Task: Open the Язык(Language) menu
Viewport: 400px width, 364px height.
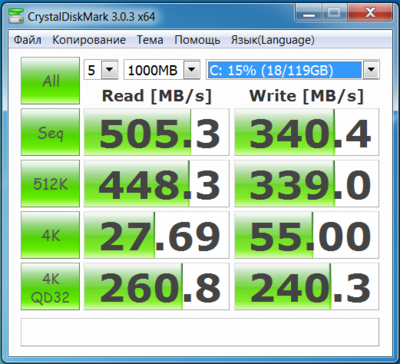Action: [x=273, y=40]
